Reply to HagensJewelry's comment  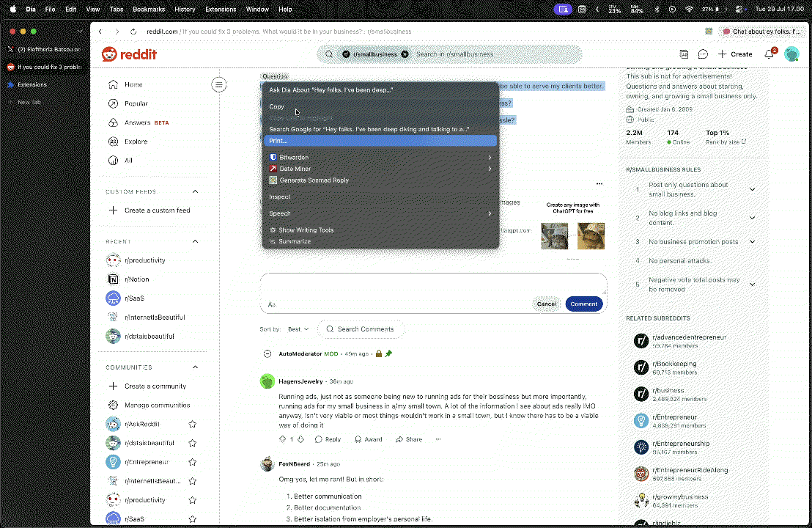[x=328, y=439]
